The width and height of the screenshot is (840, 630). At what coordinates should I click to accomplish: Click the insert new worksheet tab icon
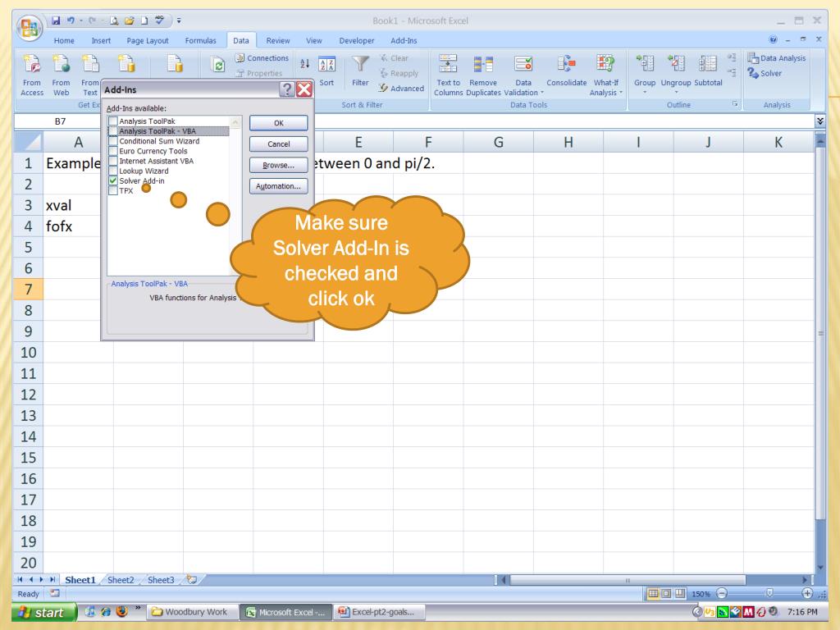[x=192, y=580]
